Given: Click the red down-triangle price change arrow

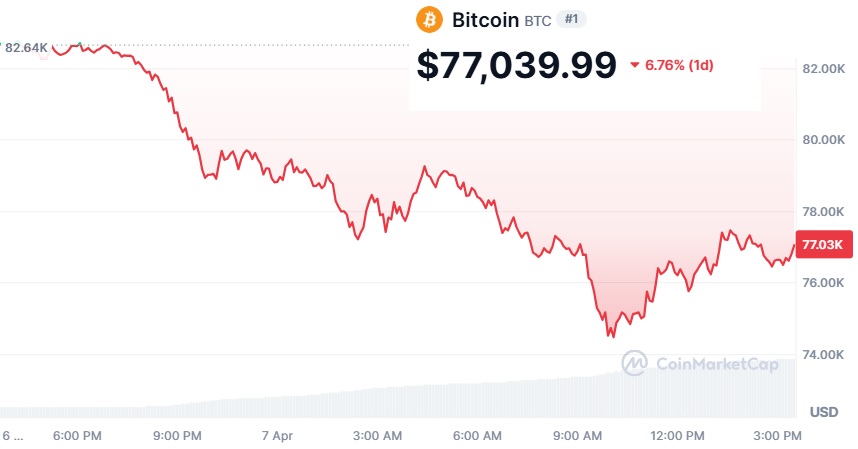Looking at the screenshot, I should (x=635, y=65).
